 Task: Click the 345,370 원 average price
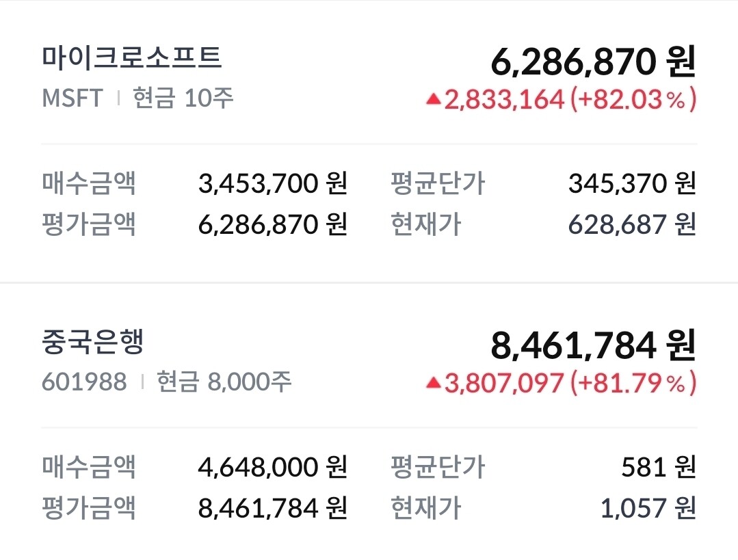631,183
